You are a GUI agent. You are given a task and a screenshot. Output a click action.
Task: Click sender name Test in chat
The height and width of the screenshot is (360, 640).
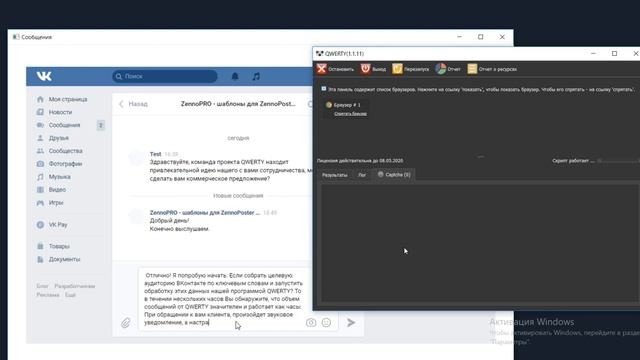coord(156,154)
